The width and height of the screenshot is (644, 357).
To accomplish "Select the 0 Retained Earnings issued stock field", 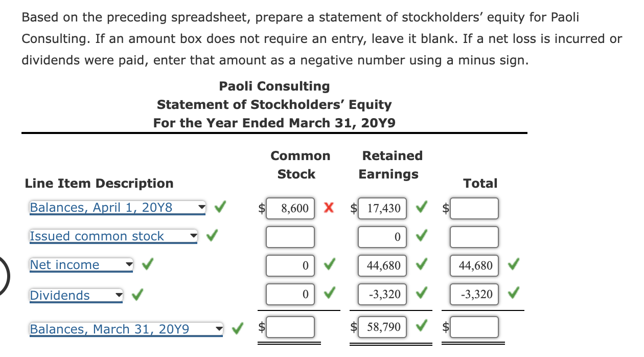I will pyautogui.click(x=382, y=236).
